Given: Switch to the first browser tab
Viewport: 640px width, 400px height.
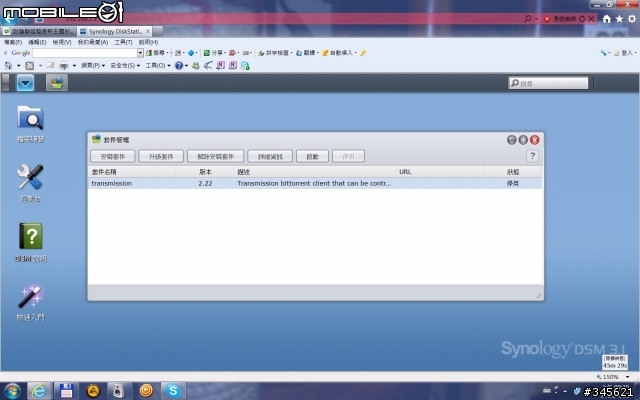Looking at the screenshot, I should click(x=39, y=31).
